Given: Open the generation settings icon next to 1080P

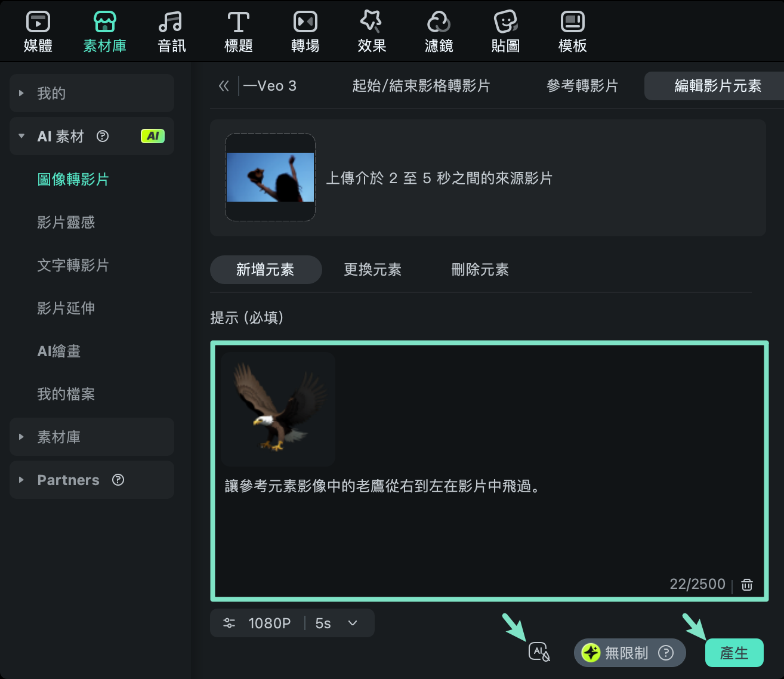Looking at the screenshot, I should [x=229, y=623].
